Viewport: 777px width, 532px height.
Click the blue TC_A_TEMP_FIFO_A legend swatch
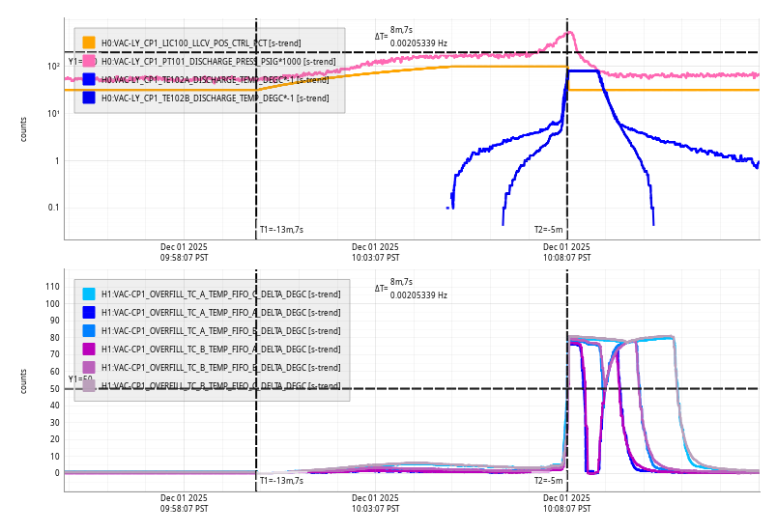click(x=89, y=313)
